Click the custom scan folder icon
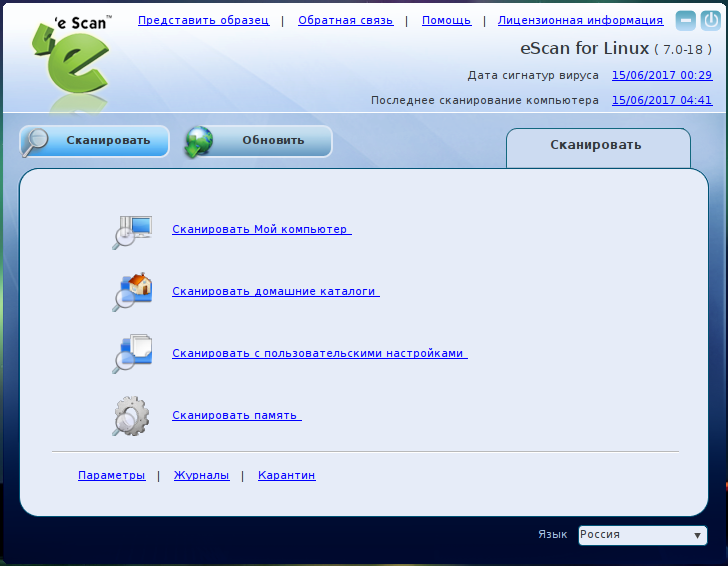 tap(133, 353)
